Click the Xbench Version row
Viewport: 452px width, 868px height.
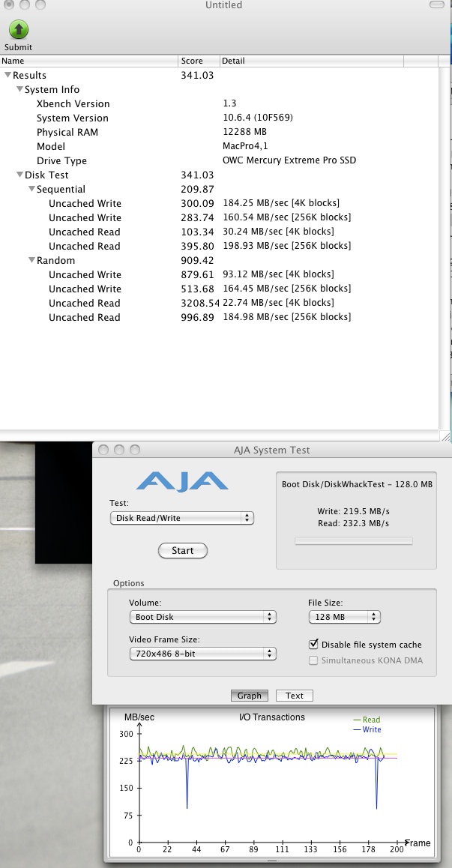pyautogui.click(x=220, y=103)
